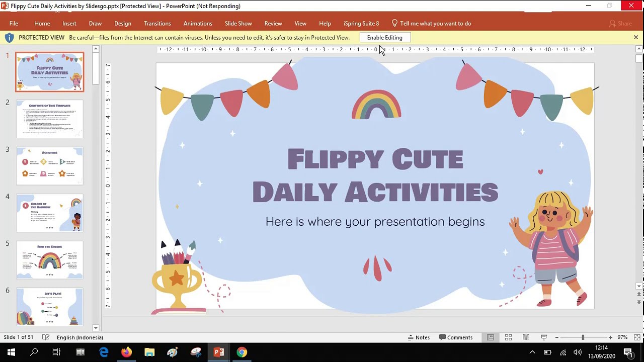The width and height of the screenshot is (644, 362).
Task: Toggle the Notes pane
Action: (x=419, y=337)
